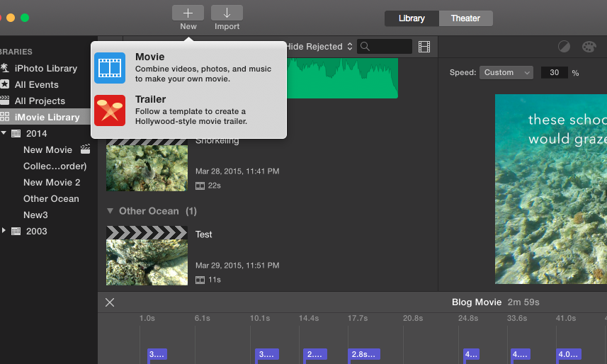Click the All Events star icon

point(4,84)
